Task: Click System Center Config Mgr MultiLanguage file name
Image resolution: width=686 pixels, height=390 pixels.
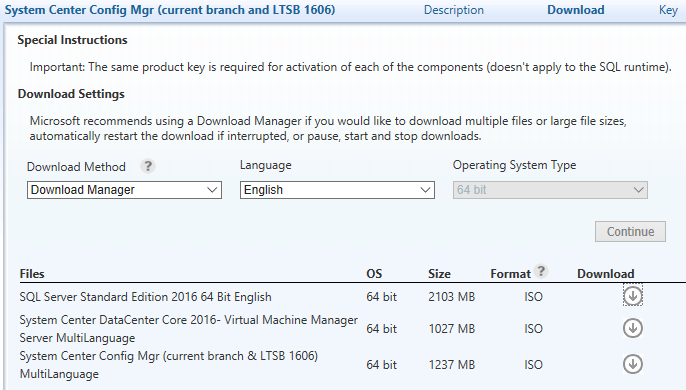Action: pyautogui.click(x=169, y=365)
